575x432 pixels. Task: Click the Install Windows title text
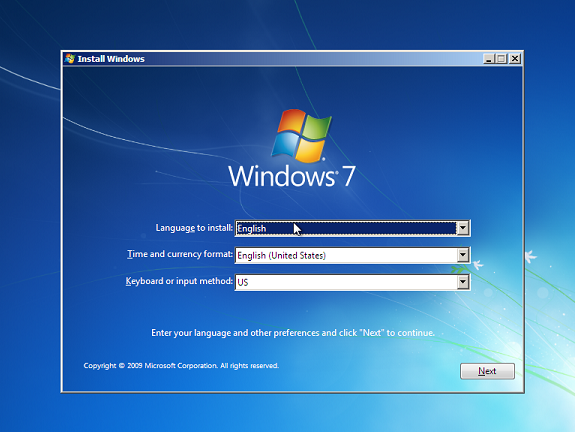pyautogui.click(x=111, y=59)
